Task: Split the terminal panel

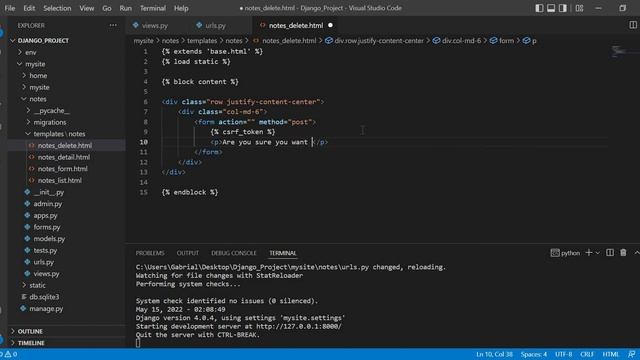Action: 610,253
